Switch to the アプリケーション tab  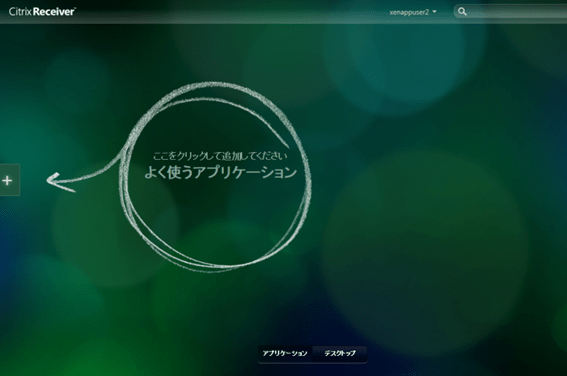285,353
